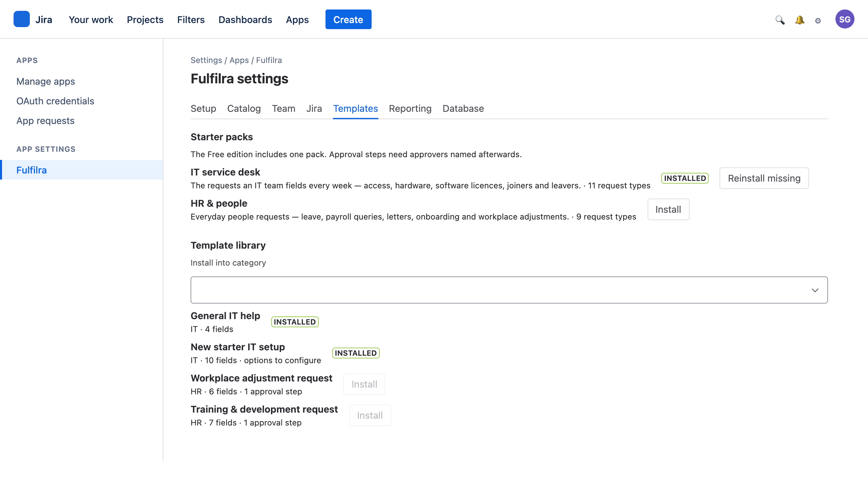Click the Jira wordmark text

44,20
